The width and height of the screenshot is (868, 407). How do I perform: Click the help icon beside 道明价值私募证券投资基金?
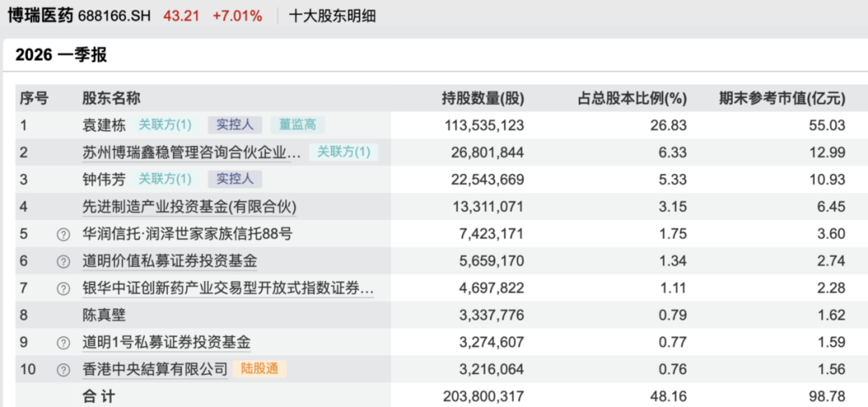click(63, 261)
